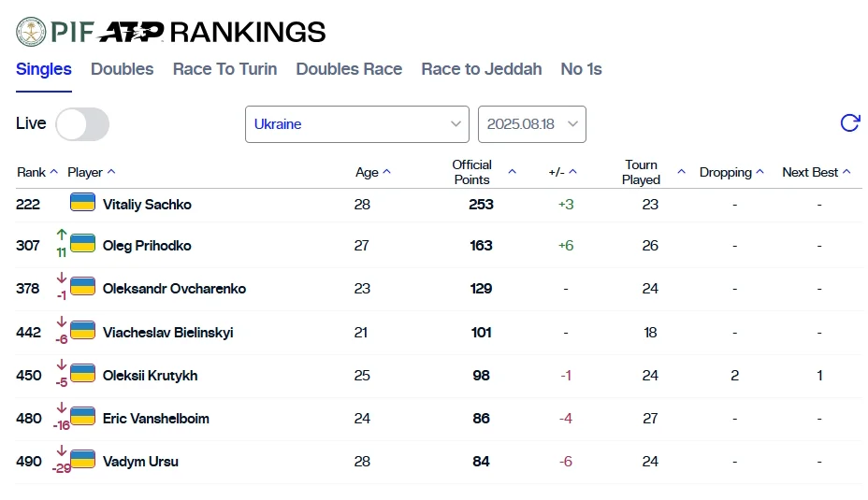Open Oleksandr Ovcharenko's player link

[174, 289]
